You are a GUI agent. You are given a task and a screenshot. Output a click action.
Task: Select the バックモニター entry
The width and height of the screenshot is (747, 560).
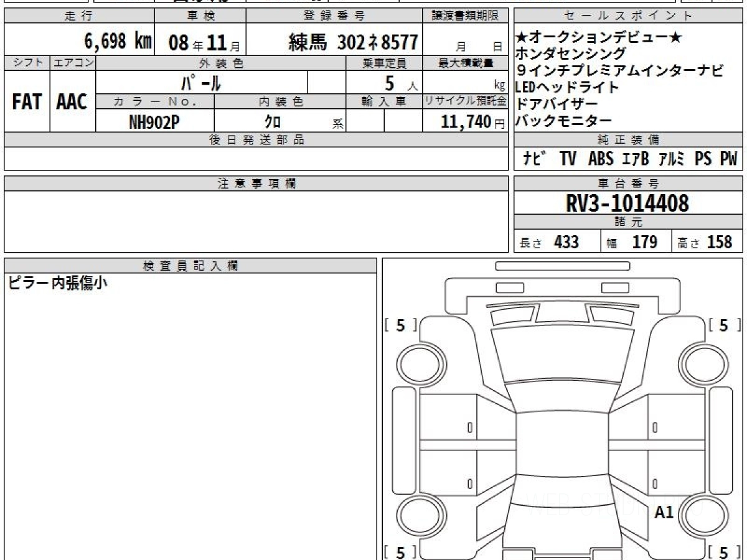pos(564,121)
